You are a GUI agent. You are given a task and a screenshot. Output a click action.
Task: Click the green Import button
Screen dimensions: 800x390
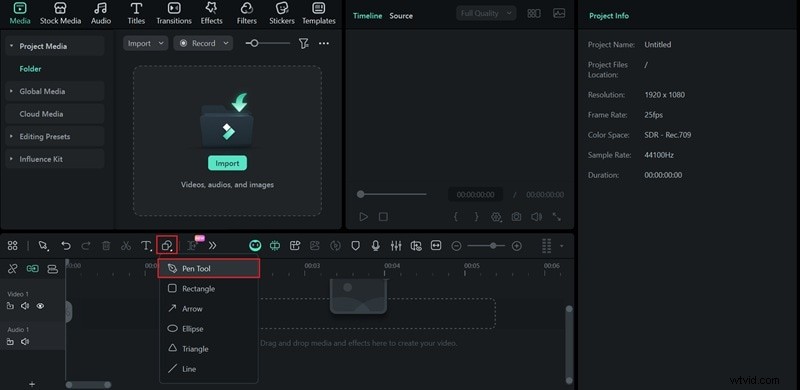click(x=227, y=163)
